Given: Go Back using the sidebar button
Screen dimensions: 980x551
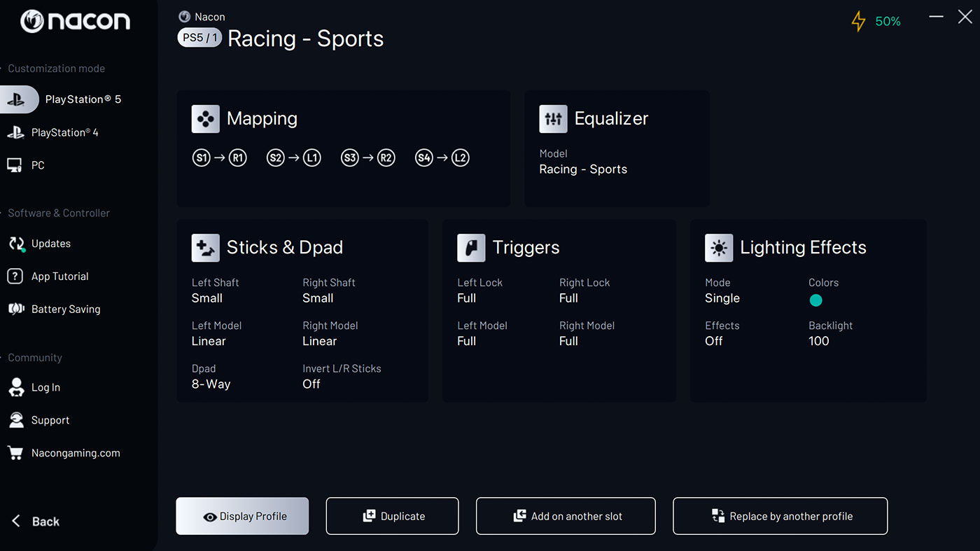Looking at the screenshot, I should coord(36,522).
